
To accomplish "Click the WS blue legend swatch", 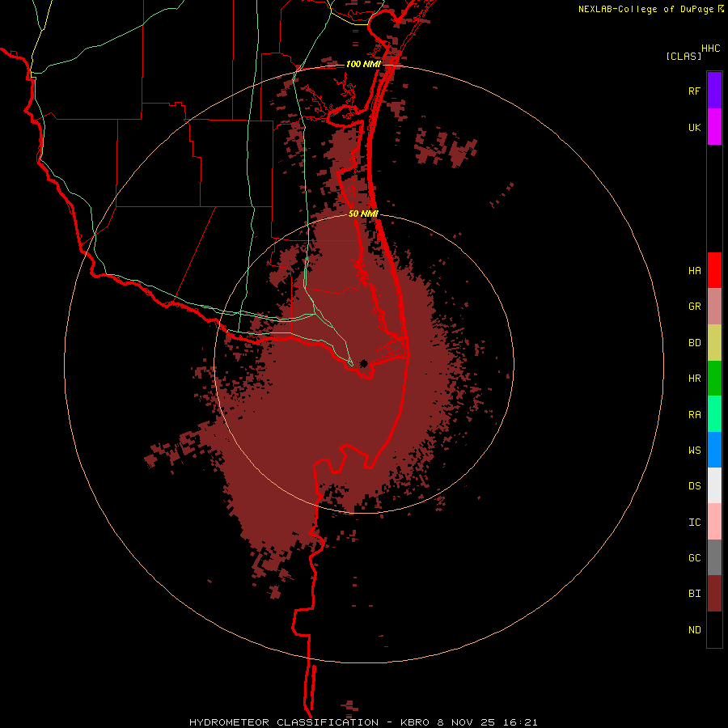I will [714, 450].
